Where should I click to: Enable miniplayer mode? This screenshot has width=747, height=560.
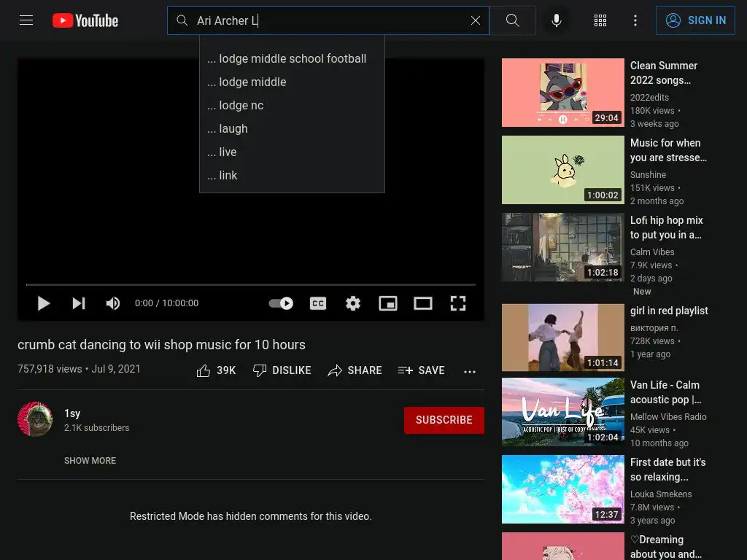point(388,303)
